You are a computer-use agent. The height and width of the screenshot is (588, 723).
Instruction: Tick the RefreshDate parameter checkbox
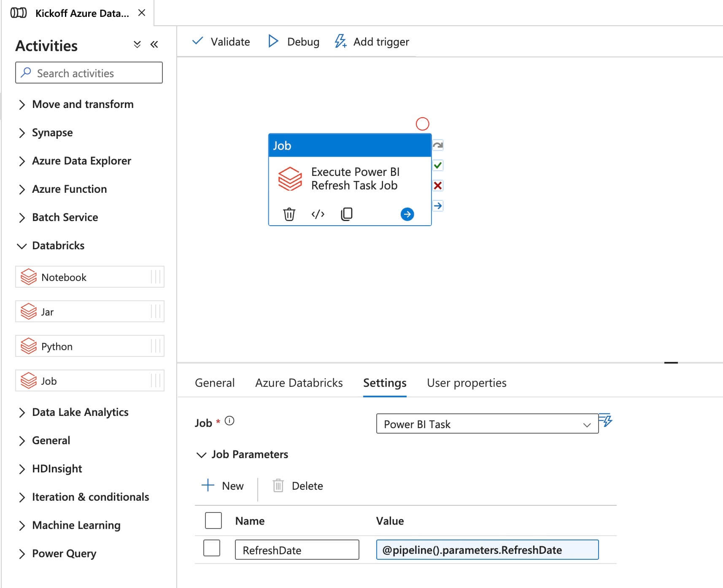click(x=212, y=548)
